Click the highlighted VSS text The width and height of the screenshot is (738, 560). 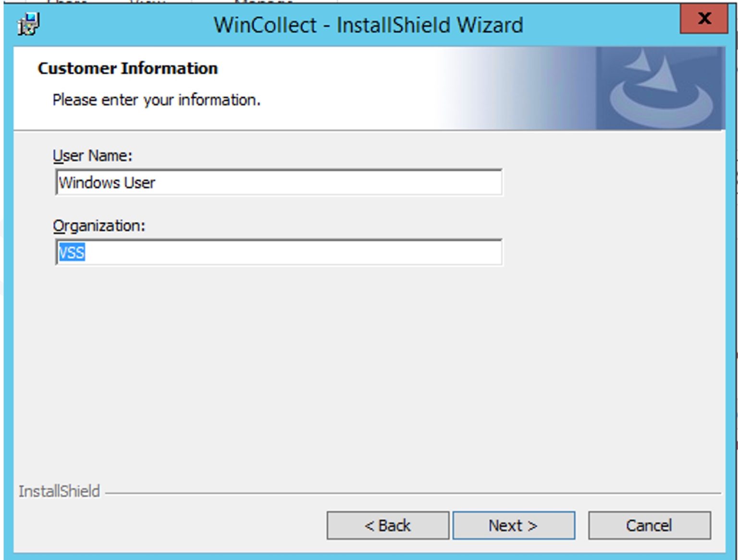pos(72,252)
